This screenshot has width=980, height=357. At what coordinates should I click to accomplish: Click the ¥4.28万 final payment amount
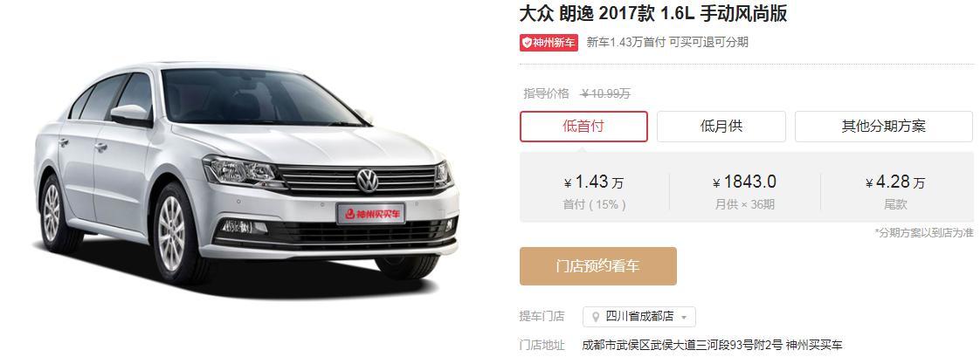coord(895,182)
